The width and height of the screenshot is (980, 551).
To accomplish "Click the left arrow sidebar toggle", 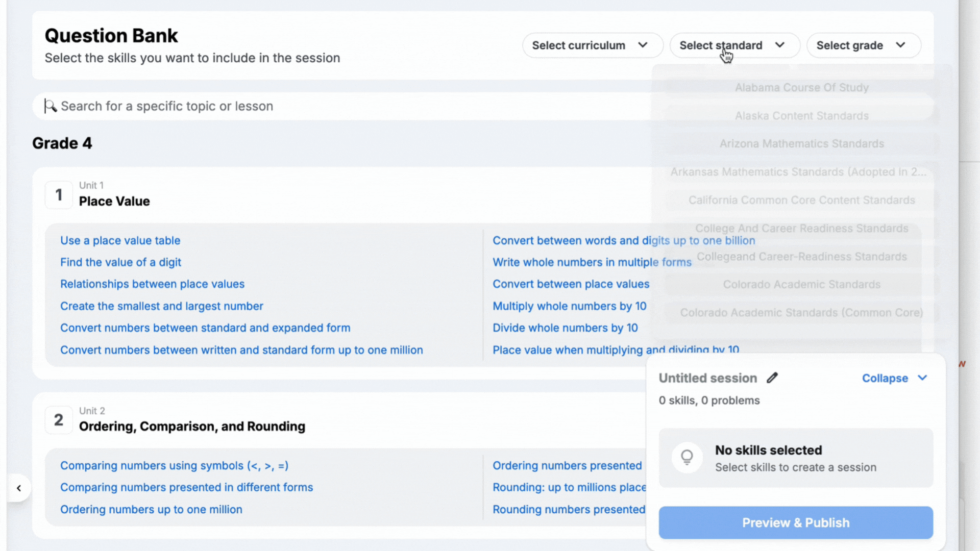I will pyautogui.click(x=19, y=488).
